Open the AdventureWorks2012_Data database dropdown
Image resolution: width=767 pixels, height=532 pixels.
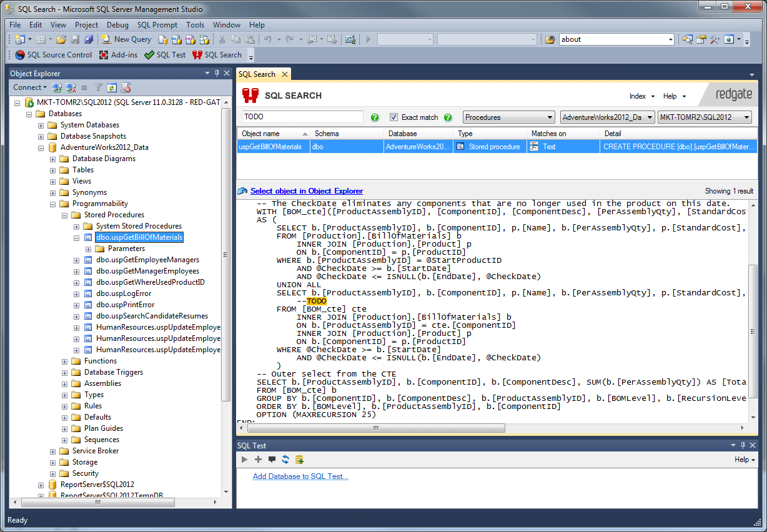click(607, 117)
